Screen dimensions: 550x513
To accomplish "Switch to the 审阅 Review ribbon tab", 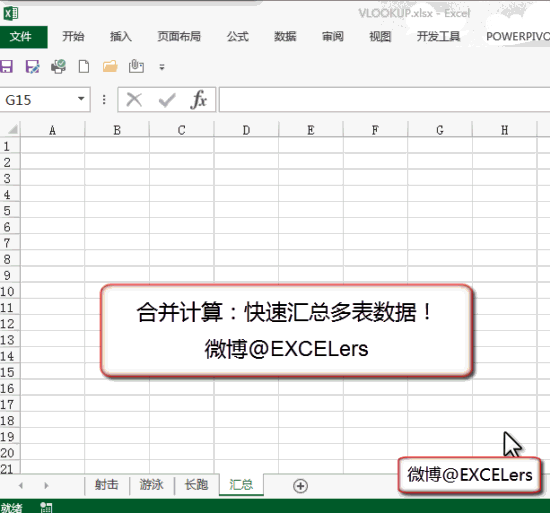I will click(x=333, y=36).
